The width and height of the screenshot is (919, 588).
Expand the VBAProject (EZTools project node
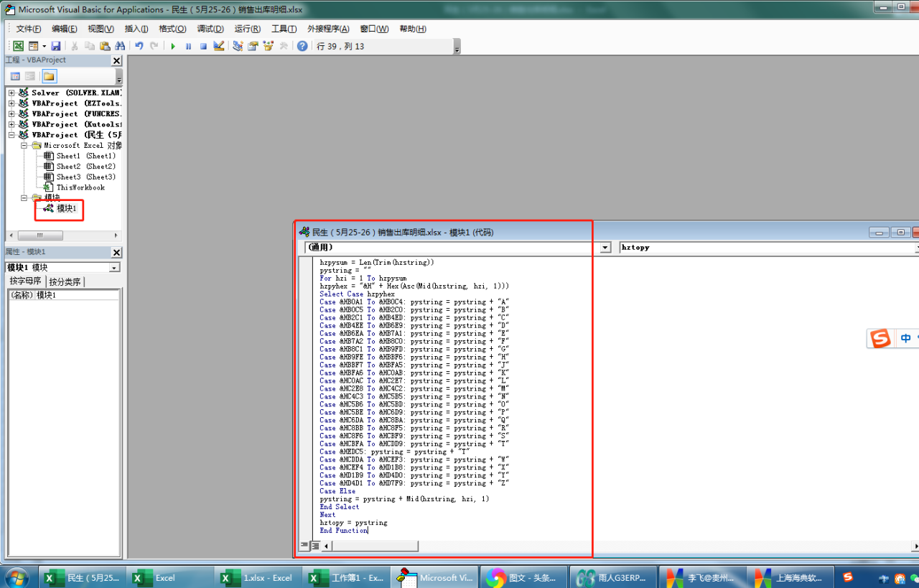11,103
